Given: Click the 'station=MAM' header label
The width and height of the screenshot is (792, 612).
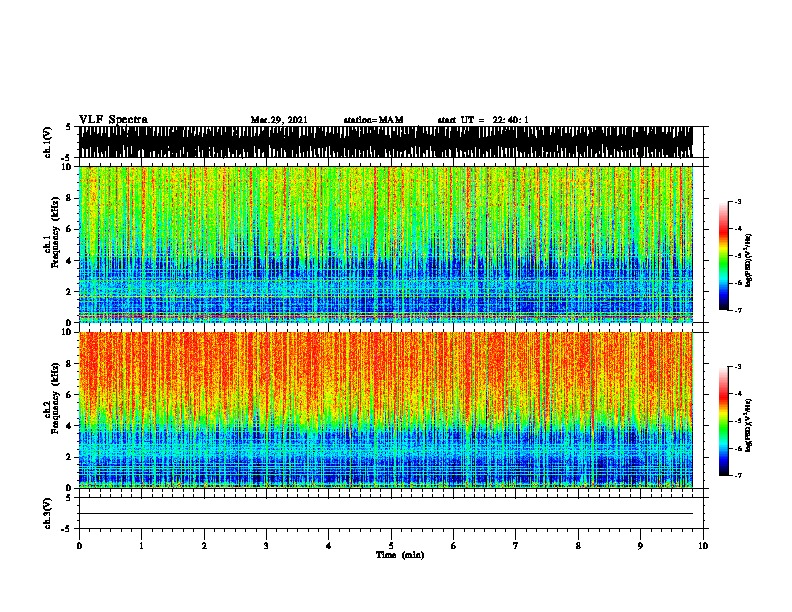Looking at the screenshot, I should pyautogui.click(x=373, y=120).
